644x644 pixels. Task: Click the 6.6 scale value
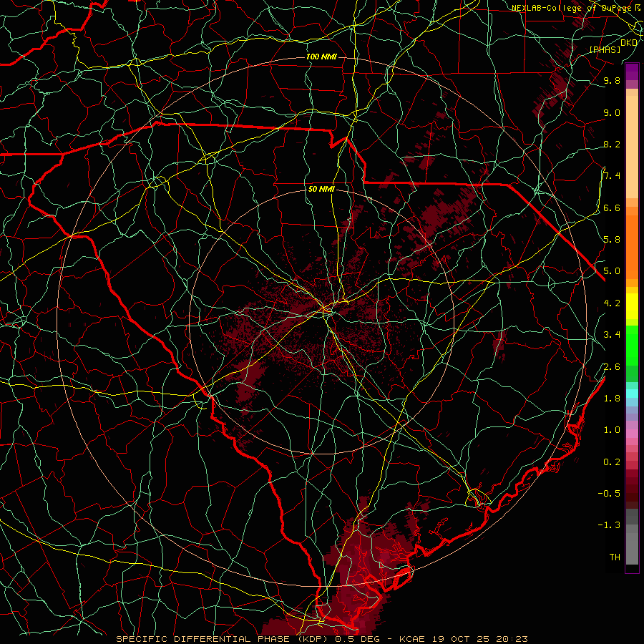(x=612, y=208)
